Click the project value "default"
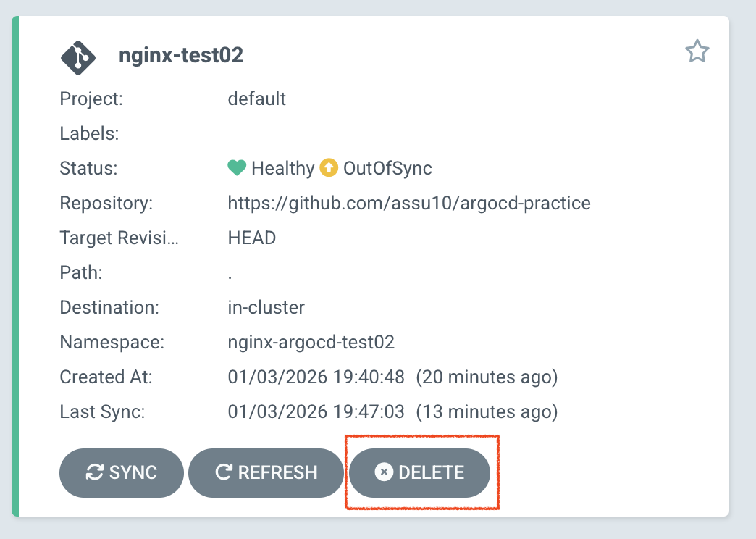Screen dimensions: 756x539 (257, 99)
